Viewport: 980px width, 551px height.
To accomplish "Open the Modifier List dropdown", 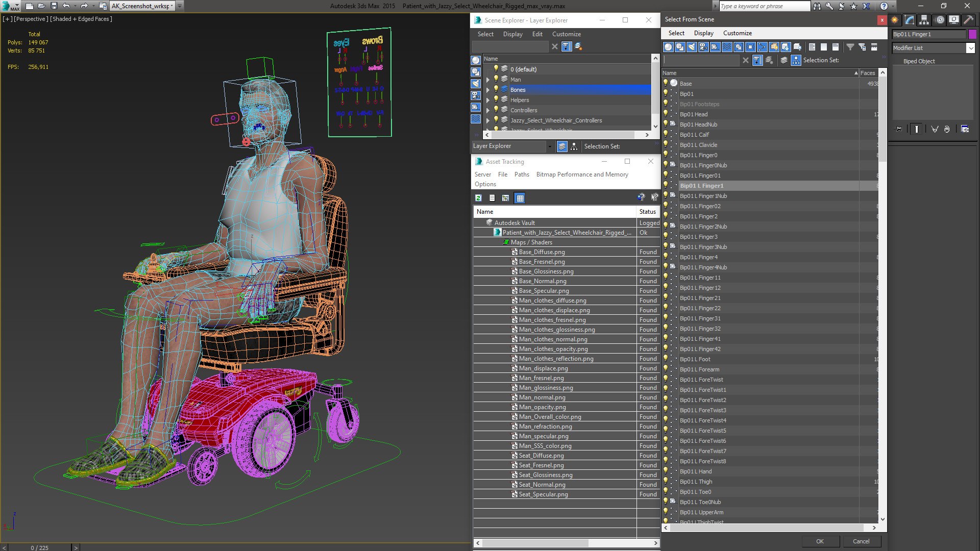I will (x=970, y=48).
